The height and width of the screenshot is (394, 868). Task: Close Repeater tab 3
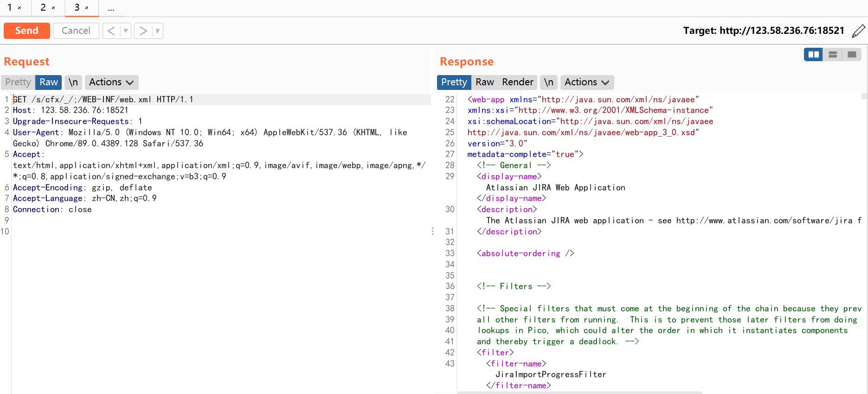[87, 8]
